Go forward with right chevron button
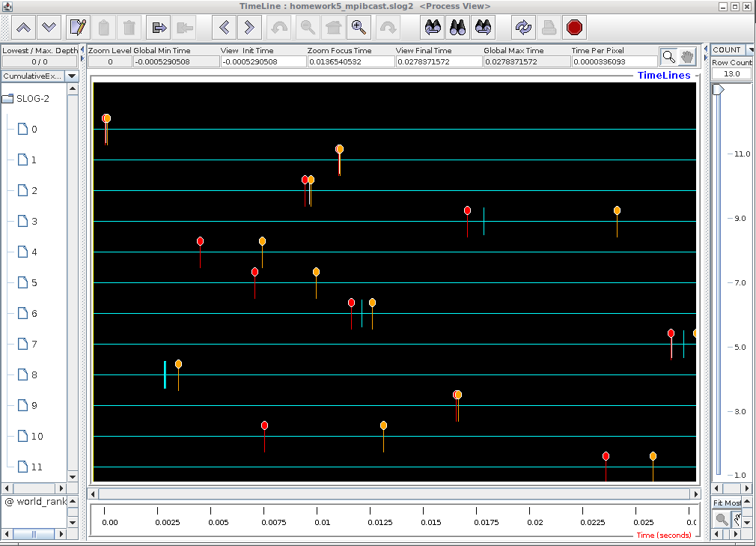 (250, 28)
